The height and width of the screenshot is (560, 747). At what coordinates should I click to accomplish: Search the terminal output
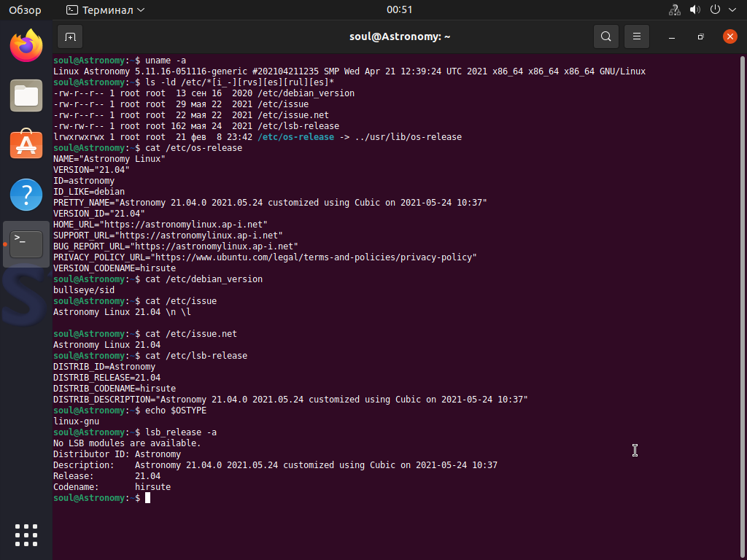click(x=606, y=36)
